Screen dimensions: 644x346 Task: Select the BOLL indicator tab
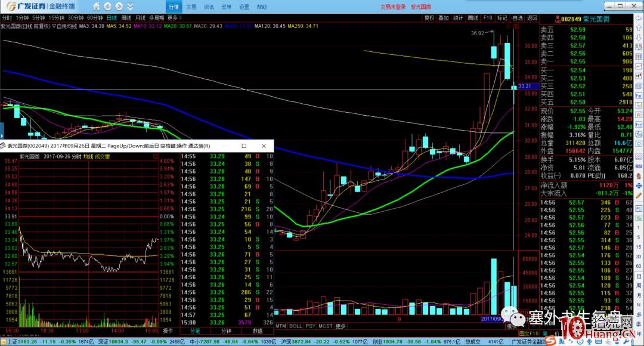tap(296, 326)
